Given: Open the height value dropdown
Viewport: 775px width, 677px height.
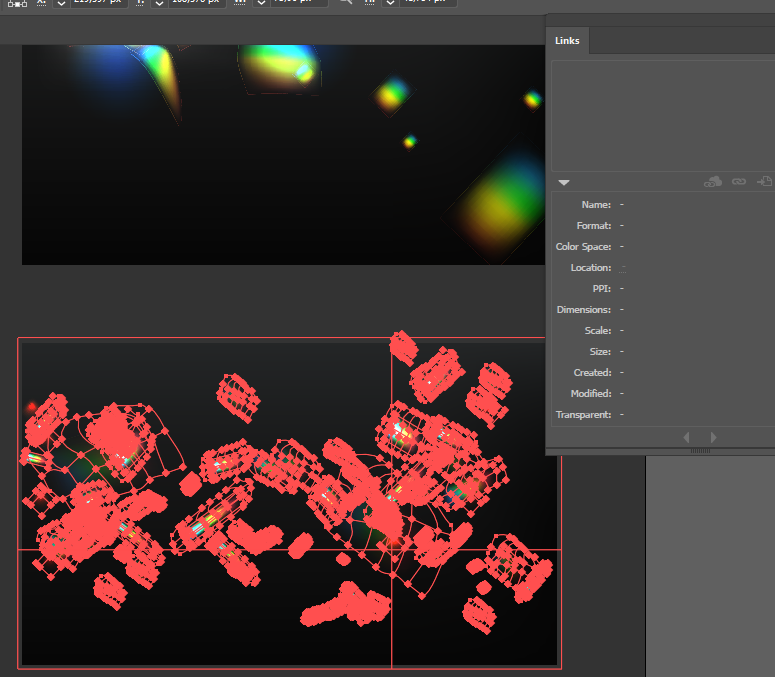Looking at the screenshot, I should [390, 3].
